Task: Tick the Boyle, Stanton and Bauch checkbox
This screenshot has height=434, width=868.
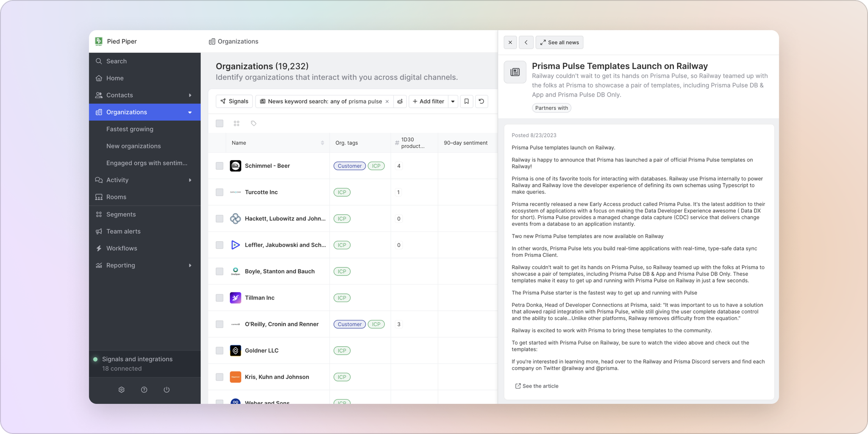Action: tap(220, 271)
